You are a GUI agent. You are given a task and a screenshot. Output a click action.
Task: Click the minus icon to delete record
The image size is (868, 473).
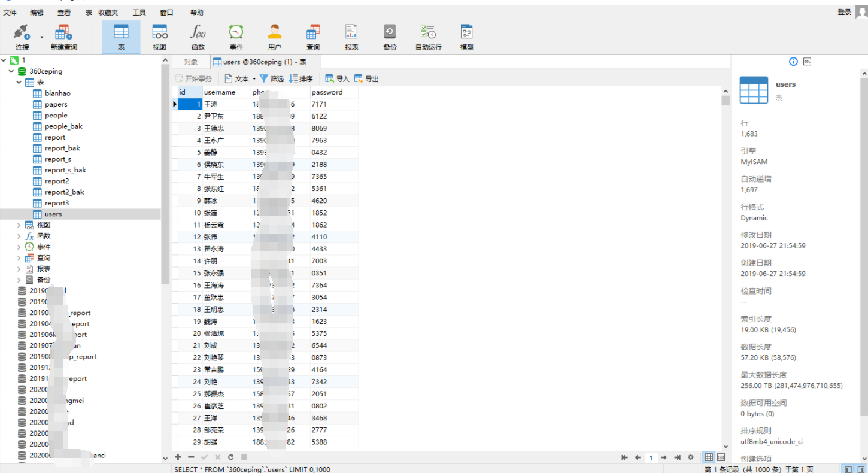191,457
